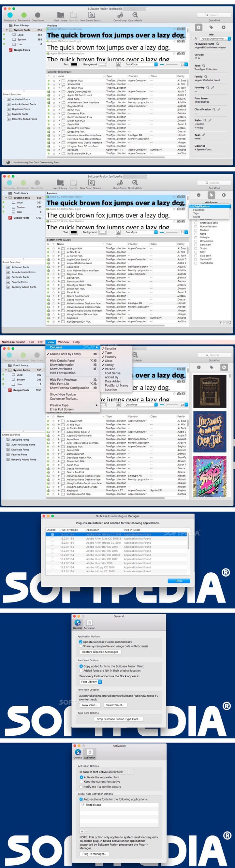Click Deactivate icon in the Info-panel window
This screenshot has width=235, height=868.
click(x=37, y=15)
